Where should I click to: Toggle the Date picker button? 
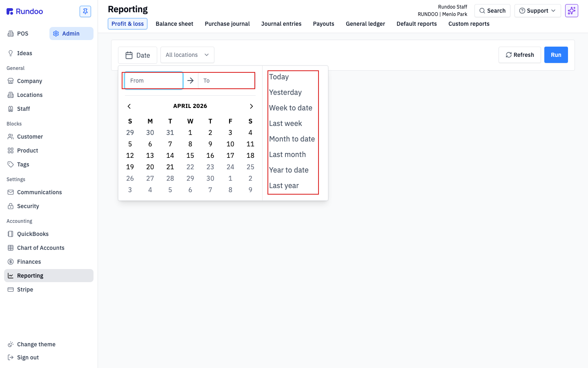tap(138, 55)
